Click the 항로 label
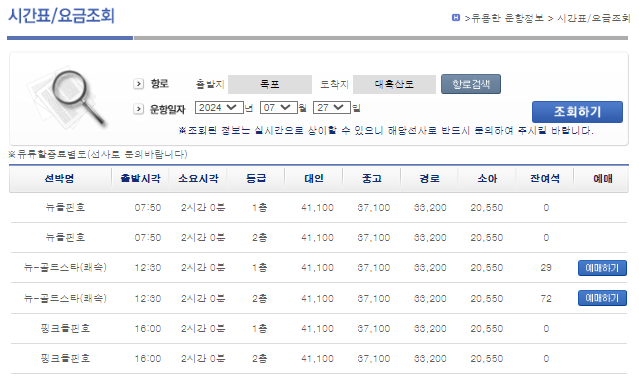 159,84
